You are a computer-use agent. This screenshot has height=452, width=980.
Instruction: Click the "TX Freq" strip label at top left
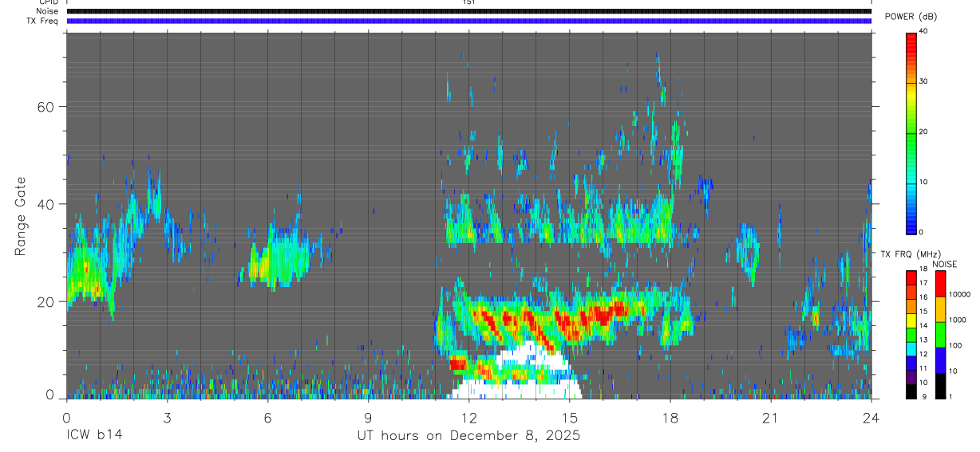[44, 21]
